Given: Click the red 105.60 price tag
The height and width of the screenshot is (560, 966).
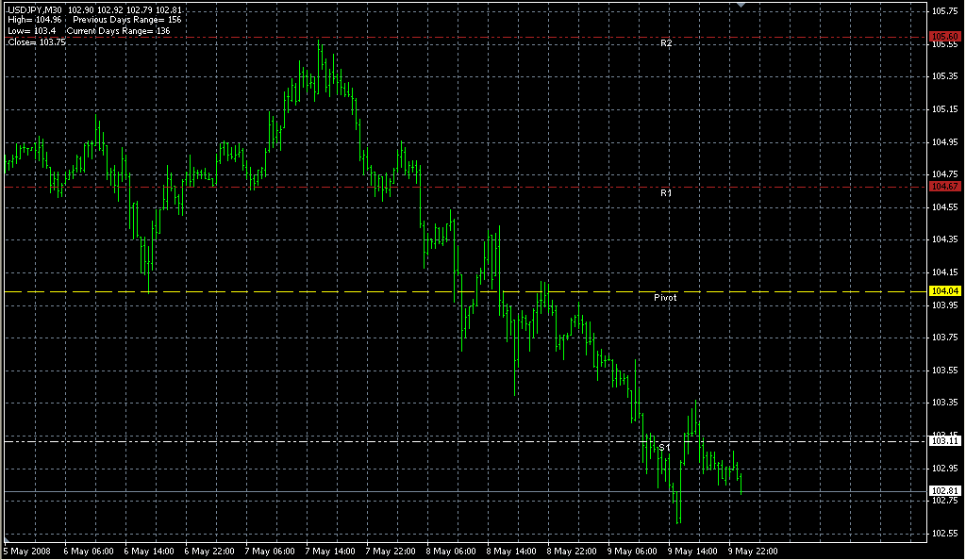Looking at the screenshot, I should 946,35.
